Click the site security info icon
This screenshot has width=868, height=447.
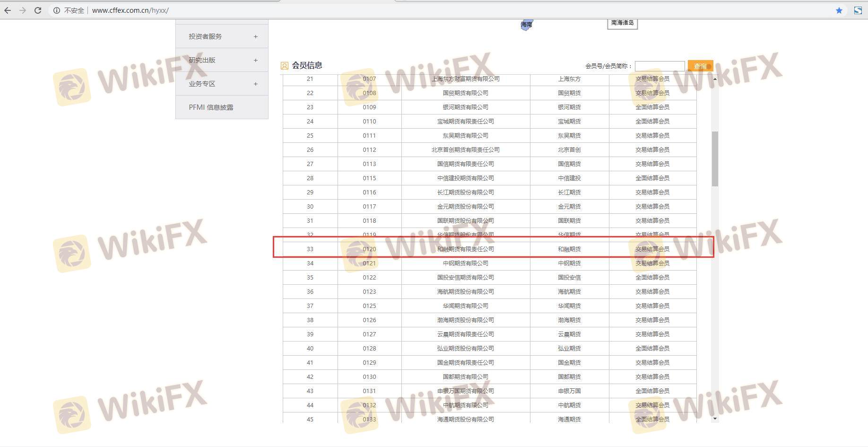tap(57, 10)
